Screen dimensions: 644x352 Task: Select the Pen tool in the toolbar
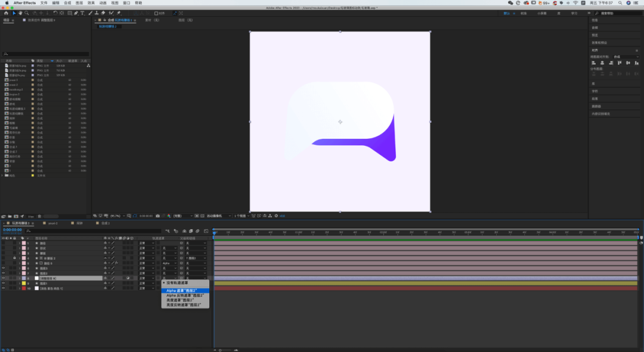(x=77, y=13)
